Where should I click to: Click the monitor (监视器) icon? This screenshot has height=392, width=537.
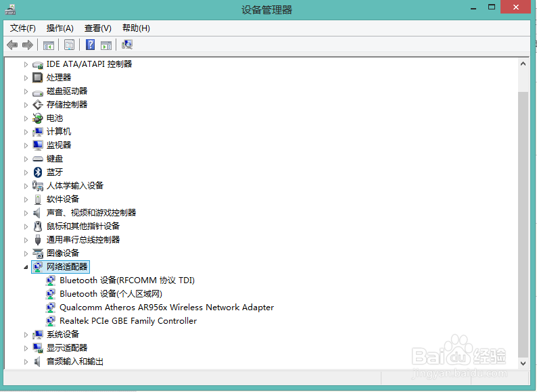(38, 145)
